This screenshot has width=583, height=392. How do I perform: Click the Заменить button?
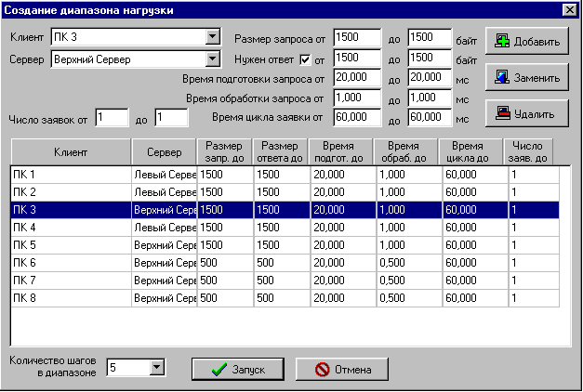pos(527,78)
